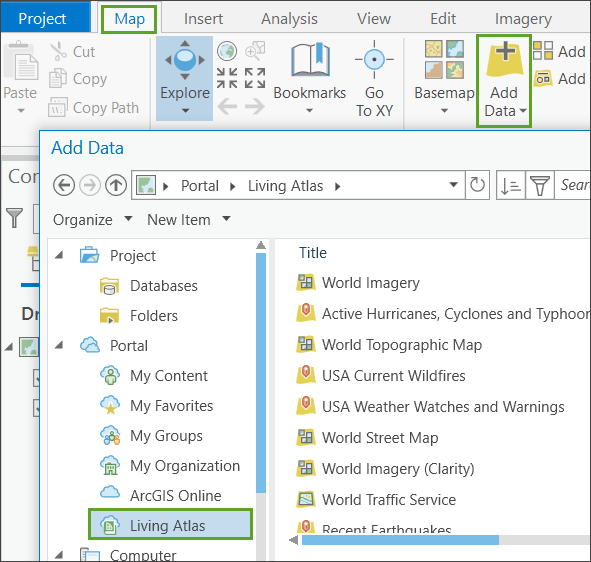Viewport: 591px width, 562px height.
Task: Open the Explore dropdown arrow
Action: [x=185, y=110]
